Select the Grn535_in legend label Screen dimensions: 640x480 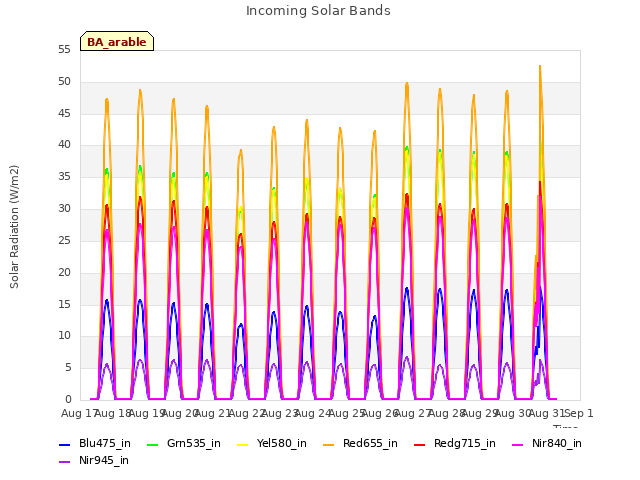194,444
